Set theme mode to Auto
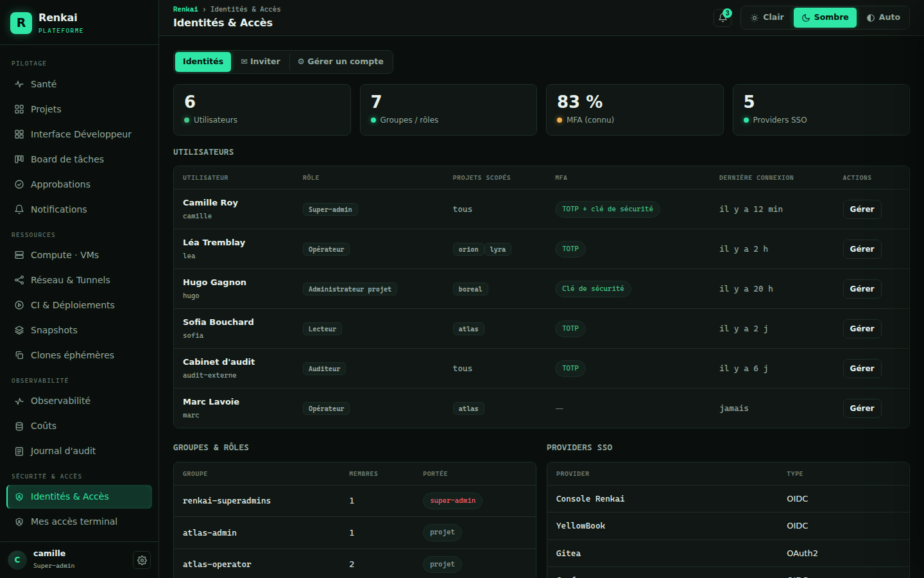Viewport: 924px width, 578px height. pyautogui.click(x=883, y=17)
